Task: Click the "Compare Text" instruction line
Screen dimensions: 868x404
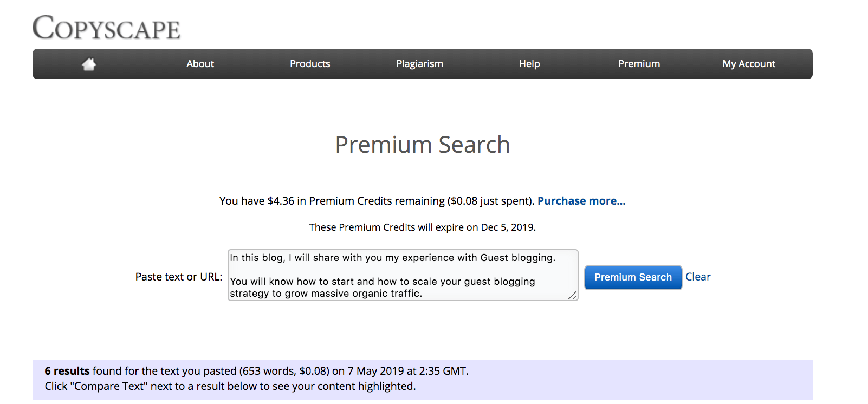Action: [230, 386]
